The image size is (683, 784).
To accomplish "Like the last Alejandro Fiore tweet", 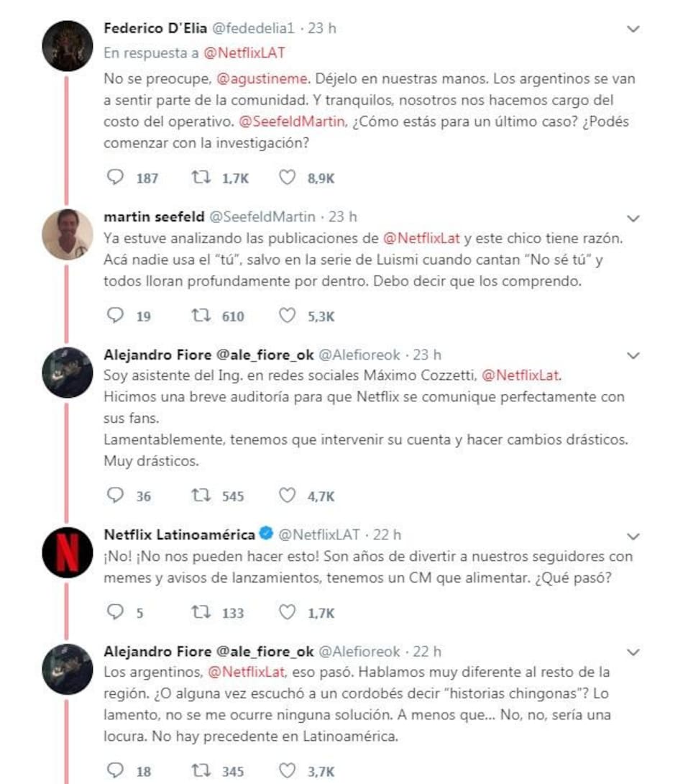I will (287, 770).
